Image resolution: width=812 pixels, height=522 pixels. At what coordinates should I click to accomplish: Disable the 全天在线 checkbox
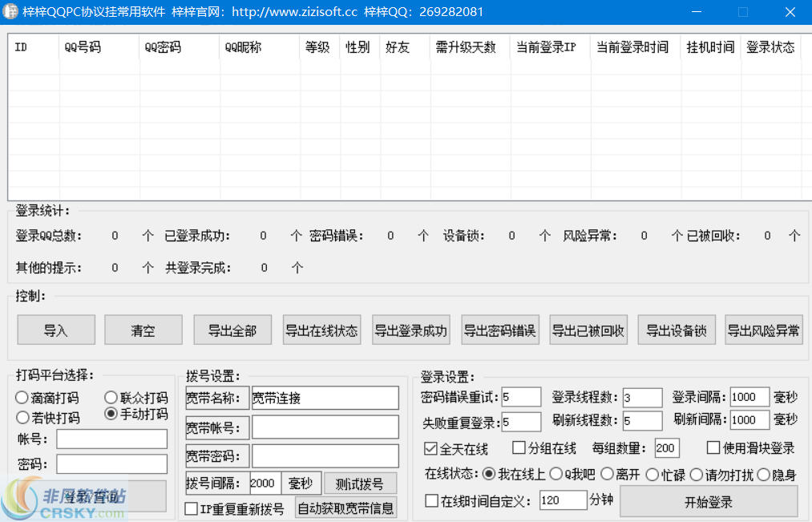click(x=430, y=448)
